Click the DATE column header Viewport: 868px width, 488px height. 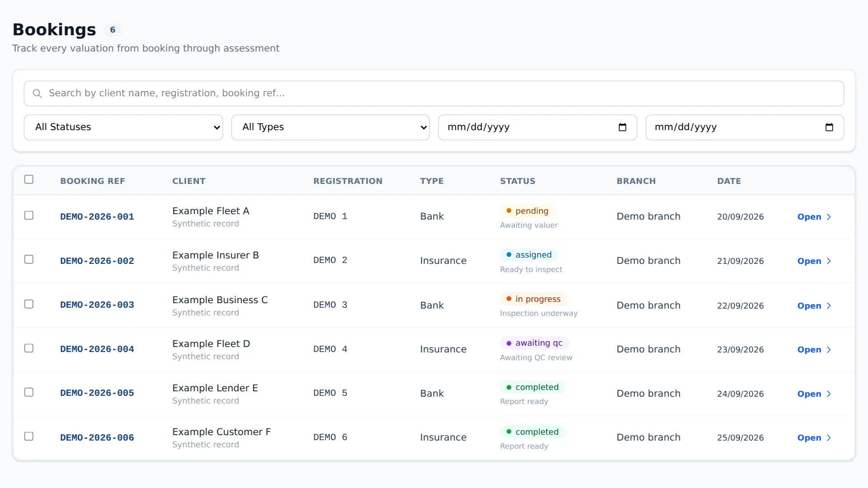pos(729,181)
